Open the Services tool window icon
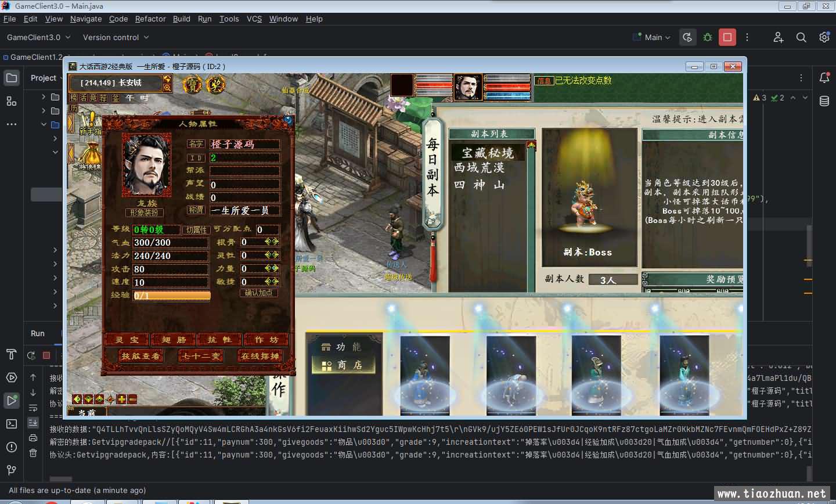Image resolution: width=836 pixels, height=504 pixels. pyautogui.click(x=12, y=377)
